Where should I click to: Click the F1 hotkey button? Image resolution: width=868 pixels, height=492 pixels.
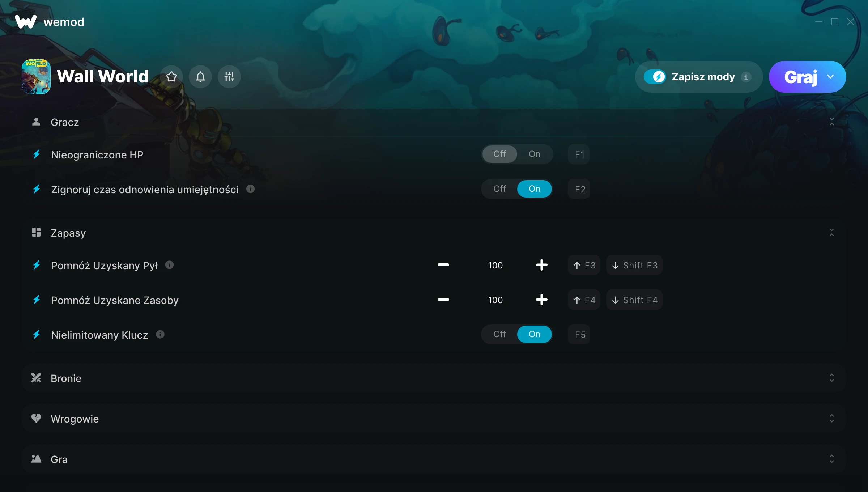[x=579, y=154]
